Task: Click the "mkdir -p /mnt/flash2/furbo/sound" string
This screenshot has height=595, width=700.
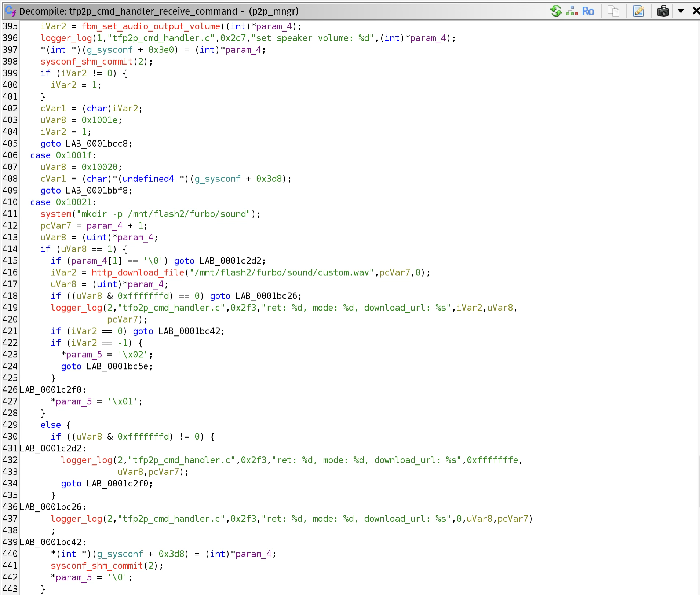Action: click(164, 214)
